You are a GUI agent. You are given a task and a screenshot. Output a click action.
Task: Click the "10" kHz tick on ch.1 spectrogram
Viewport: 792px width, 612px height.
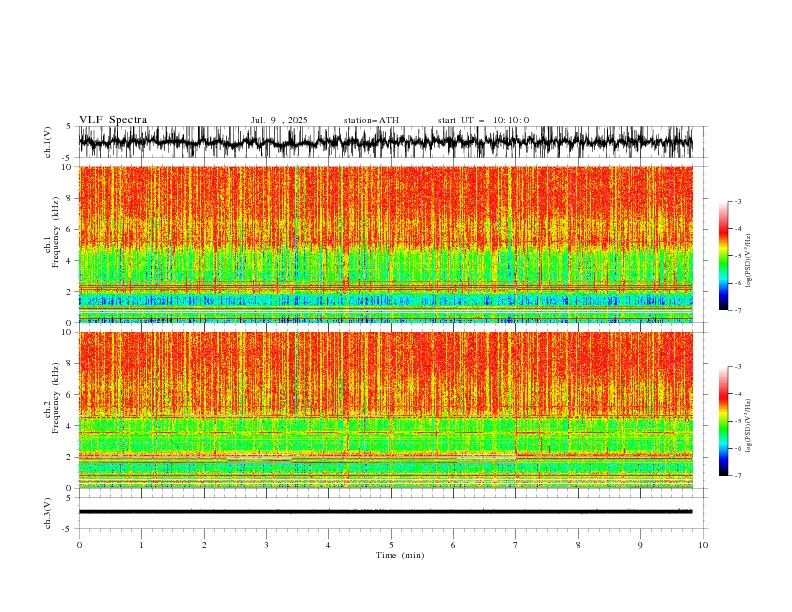pyautogui.click(x=67, y=167)
